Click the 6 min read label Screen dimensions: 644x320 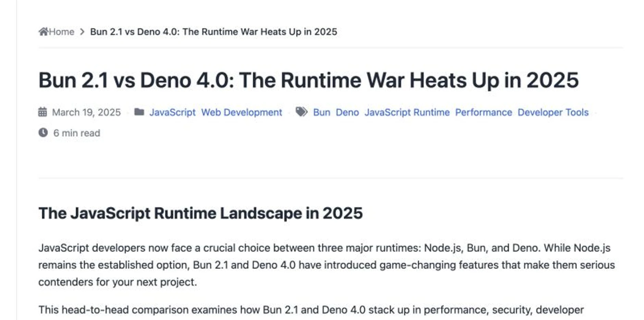click(77, 133)
